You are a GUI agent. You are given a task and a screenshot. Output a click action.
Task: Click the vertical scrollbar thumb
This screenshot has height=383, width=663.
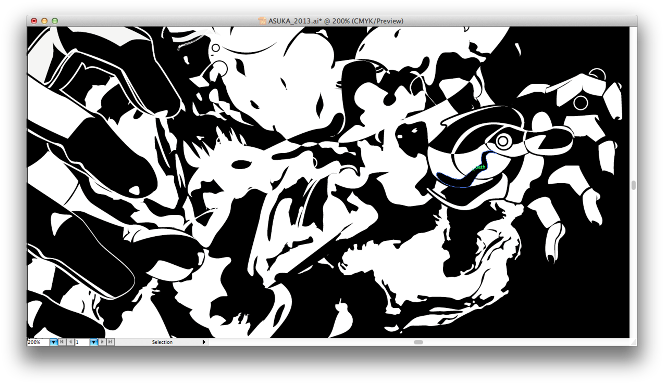pos(633,185)
